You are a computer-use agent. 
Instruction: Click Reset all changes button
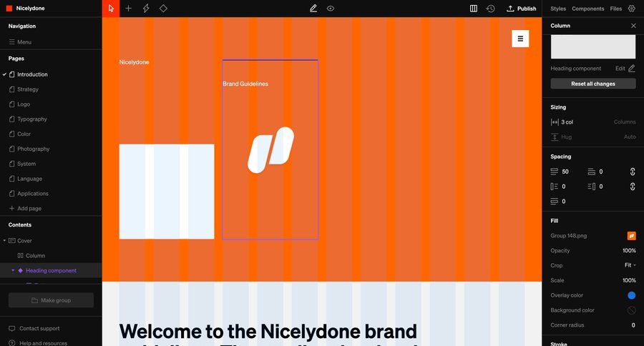593,84
